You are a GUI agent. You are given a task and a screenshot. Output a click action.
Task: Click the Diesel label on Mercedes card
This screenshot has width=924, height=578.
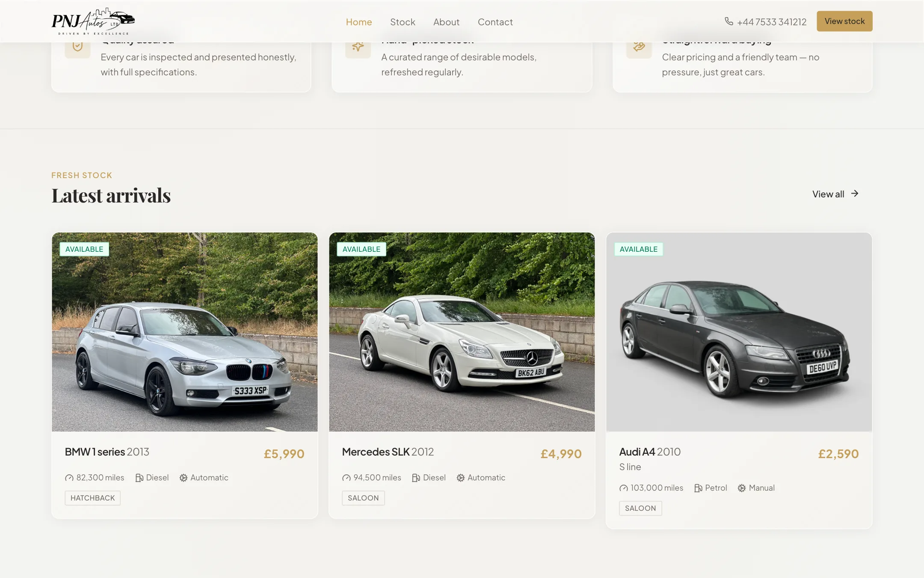click(x=434, y=477)
